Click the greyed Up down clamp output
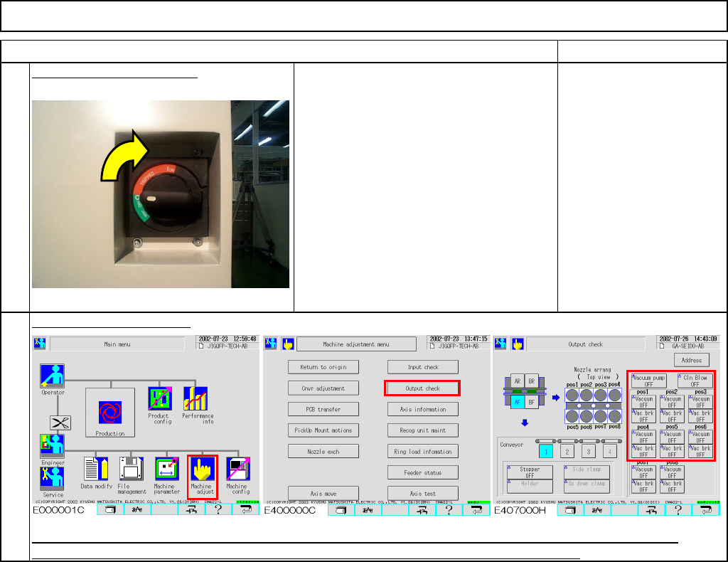 (x=587, y=487)
